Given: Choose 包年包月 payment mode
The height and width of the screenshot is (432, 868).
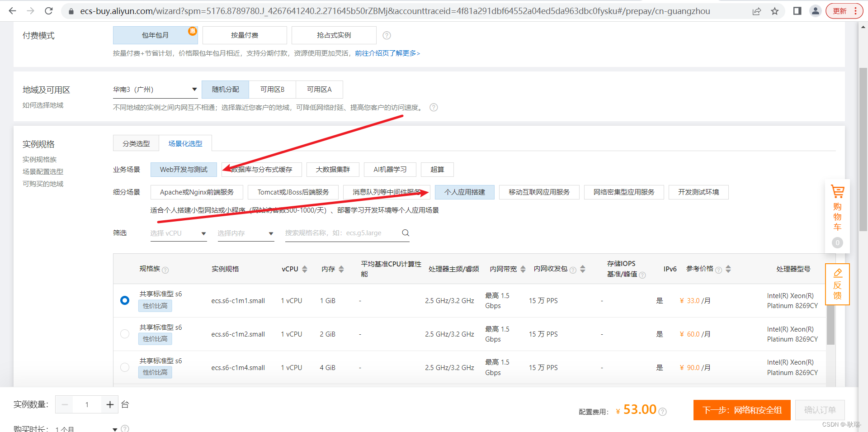Looking at the screenshot, I should click(156, 35).
